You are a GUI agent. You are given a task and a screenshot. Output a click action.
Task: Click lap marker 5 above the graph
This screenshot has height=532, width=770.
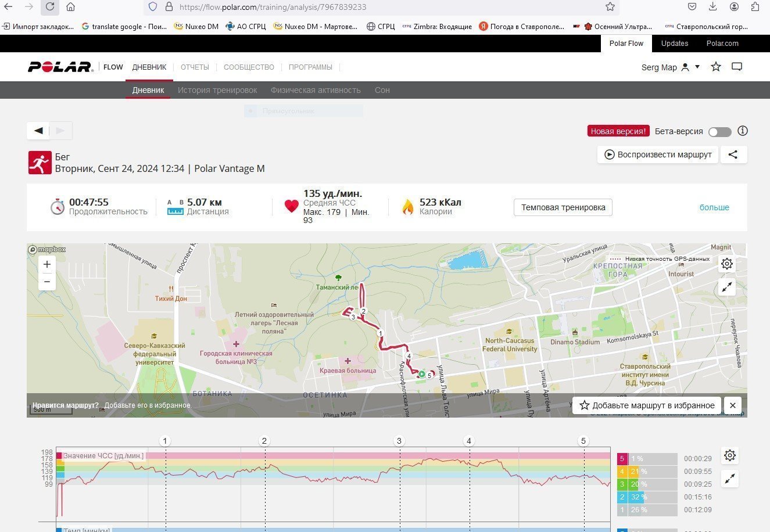tap(583, 441)
